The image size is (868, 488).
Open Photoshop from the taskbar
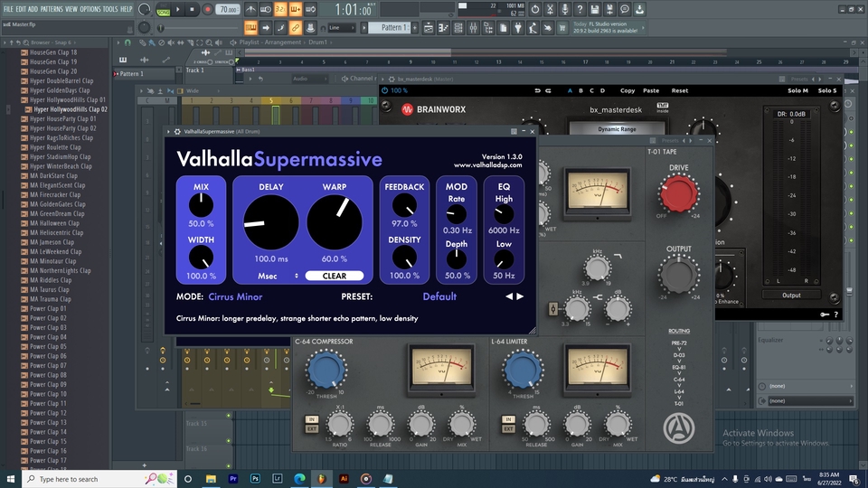coord(255,479)
